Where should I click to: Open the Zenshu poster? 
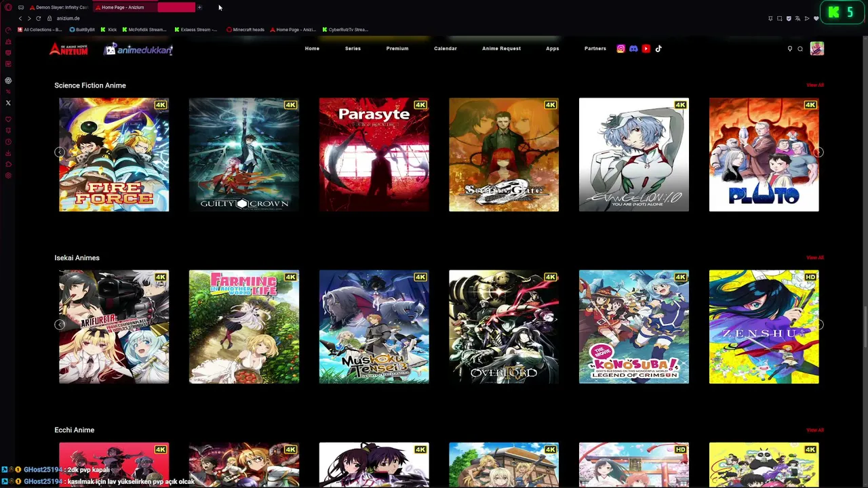[x=764, y=327]
